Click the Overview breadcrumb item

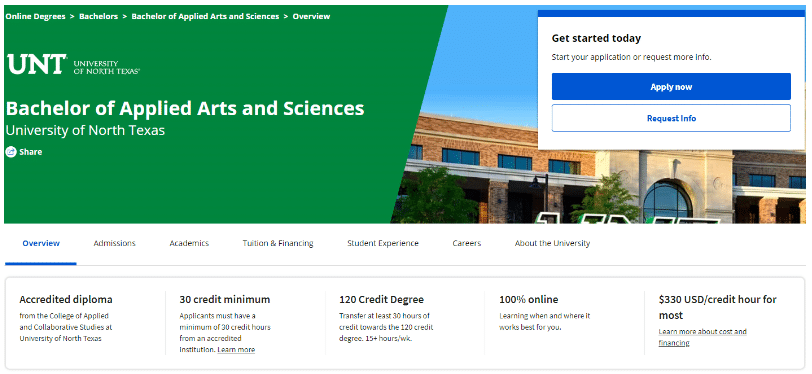(x=311, y=16)
